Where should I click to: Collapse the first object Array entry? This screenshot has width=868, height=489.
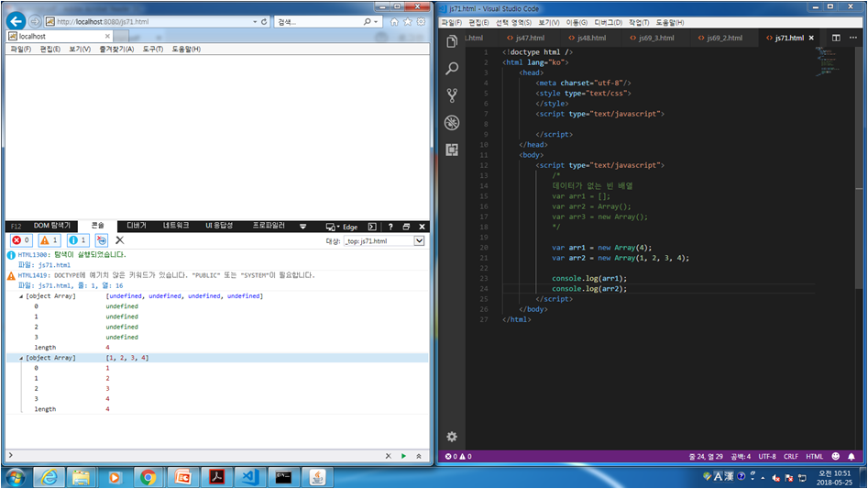[x=21, y=296]
